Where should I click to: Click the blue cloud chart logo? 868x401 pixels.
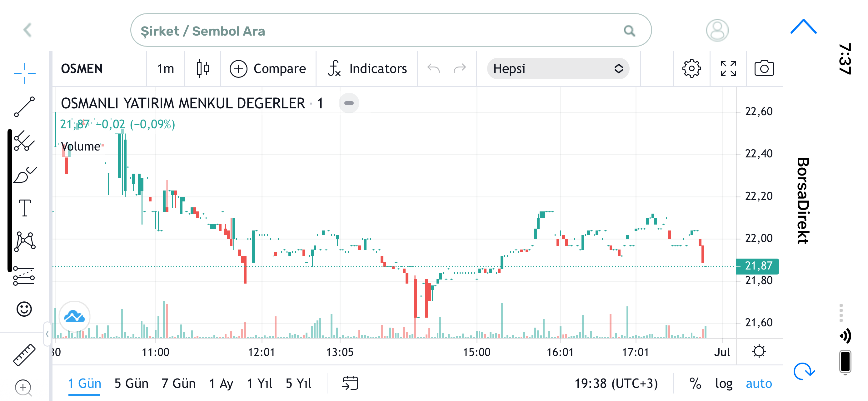pos(74,316)
